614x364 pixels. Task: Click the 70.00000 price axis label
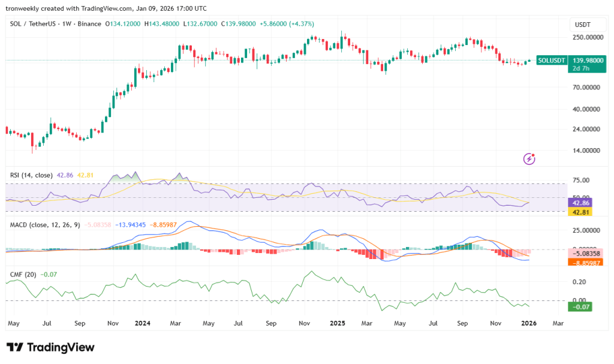click(588, 87)
